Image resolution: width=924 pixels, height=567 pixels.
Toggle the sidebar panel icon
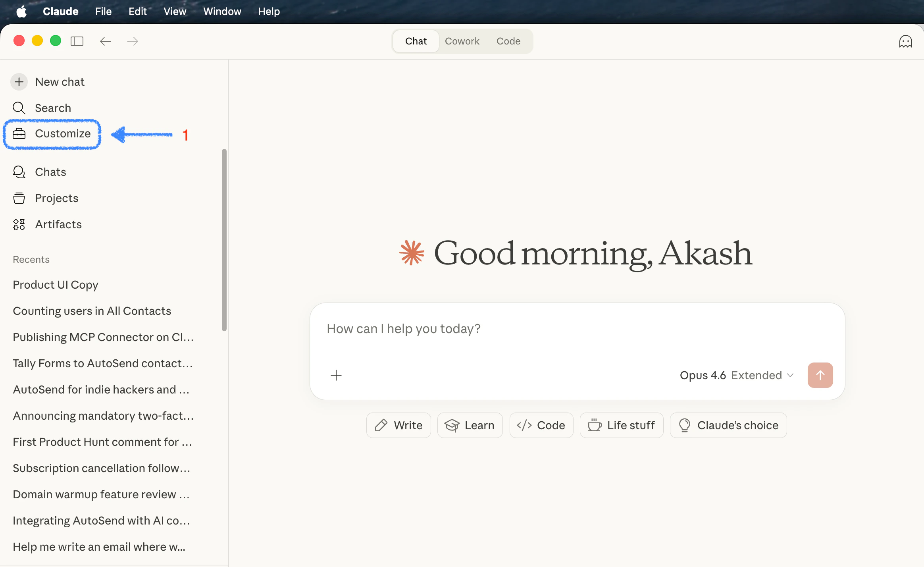(x=77, y=41)
